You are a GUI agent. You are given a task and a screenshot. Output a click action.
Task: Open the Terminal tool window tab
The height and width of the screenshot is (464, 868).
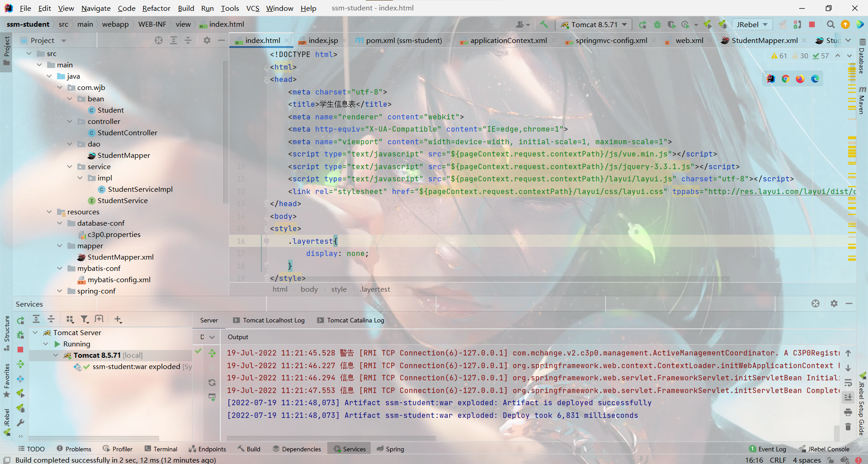pos(161,449)
